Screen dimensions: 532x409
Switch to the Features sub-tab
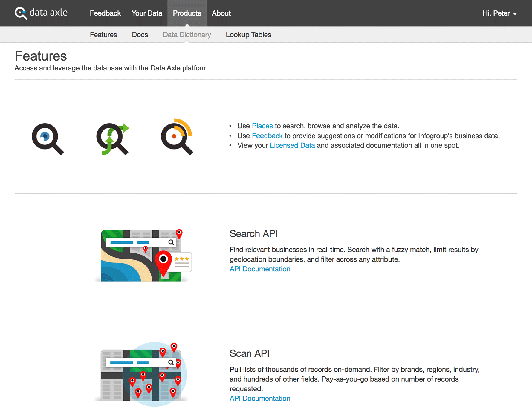coord(103,35)
